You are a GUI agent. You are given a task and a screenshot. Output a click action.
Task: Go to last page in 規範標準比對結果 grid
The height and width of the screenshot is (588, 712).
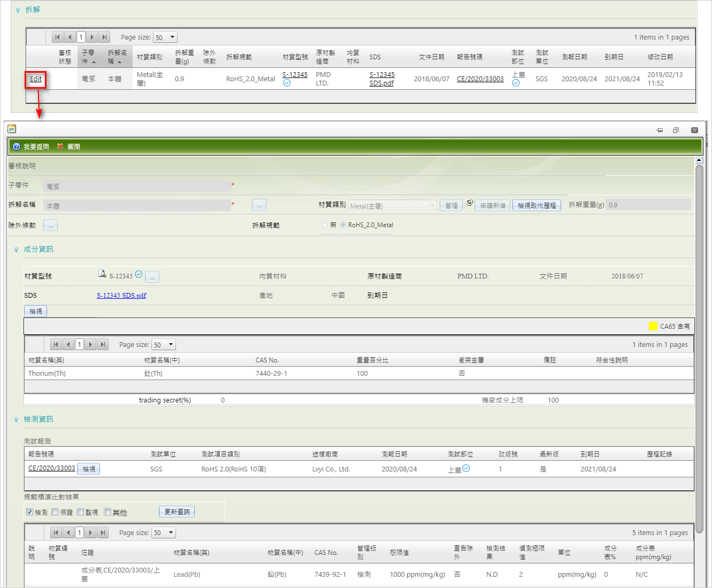(x=103, y=533)
